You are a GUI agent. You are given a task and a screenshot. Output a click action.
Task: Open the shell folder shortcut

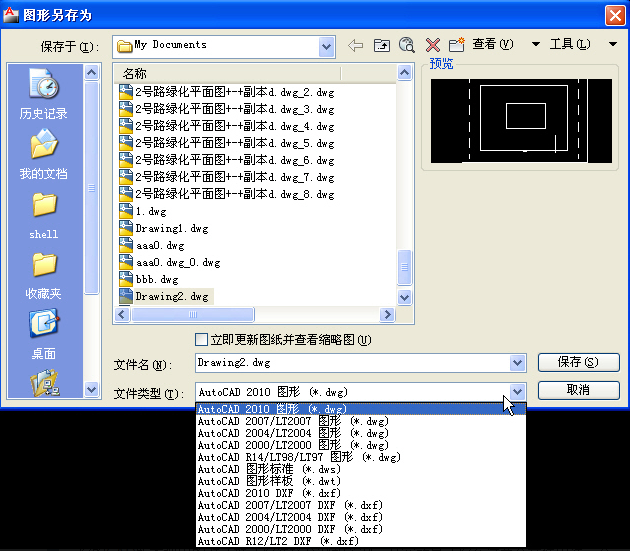click(x=44, y=215)
